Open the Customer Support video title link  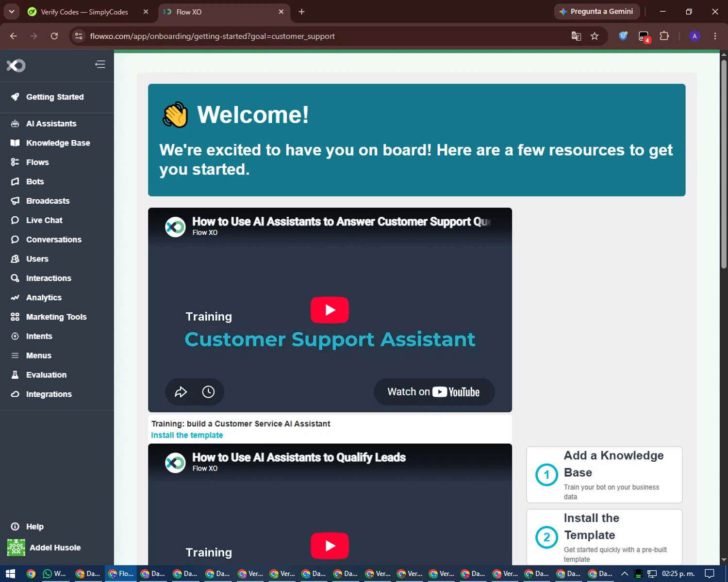pyautogui.click(x=342, y=222)
